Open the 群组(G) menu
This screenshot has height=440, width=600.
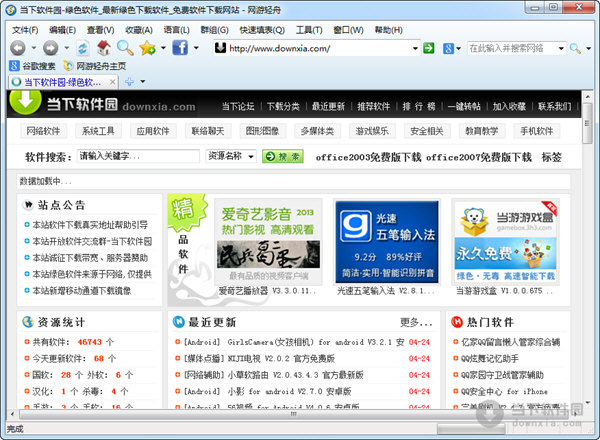(214, 30)
